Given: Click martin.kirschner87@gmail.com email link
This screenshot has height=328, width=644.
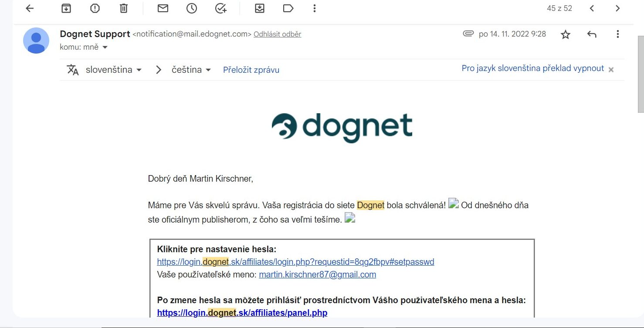Looking at the screenshot, I should (x=317, y=274).
